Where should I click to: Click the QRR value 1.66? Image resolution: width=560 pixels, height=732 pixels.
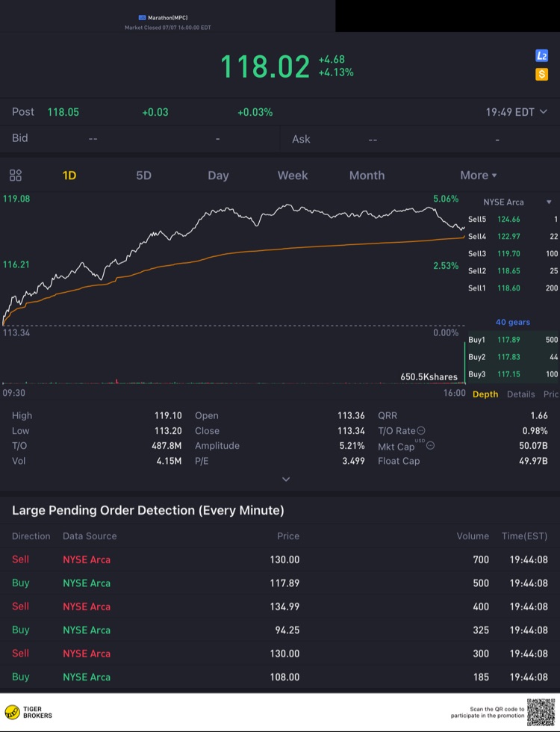click(539, 415)
